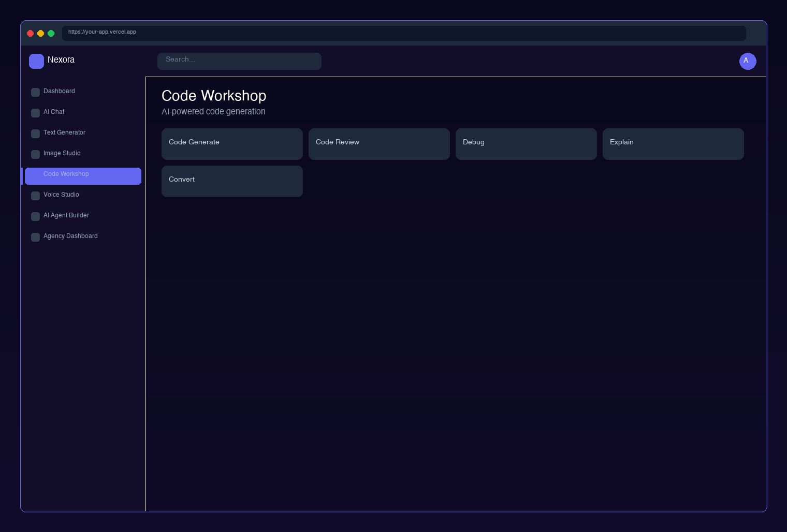Screen dimensions: 787x532
Task: Choose the Code Generate card
Action: (232, 144)
